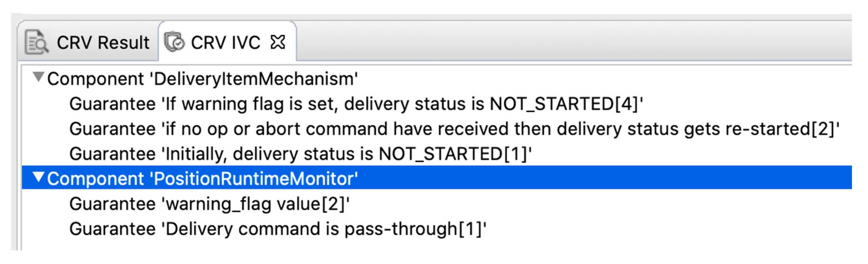This screenshot has width=868, height=264.
Task: Select the warning flag NOT_STARTED[4] guarantee
Action: [x=356, y=104]
